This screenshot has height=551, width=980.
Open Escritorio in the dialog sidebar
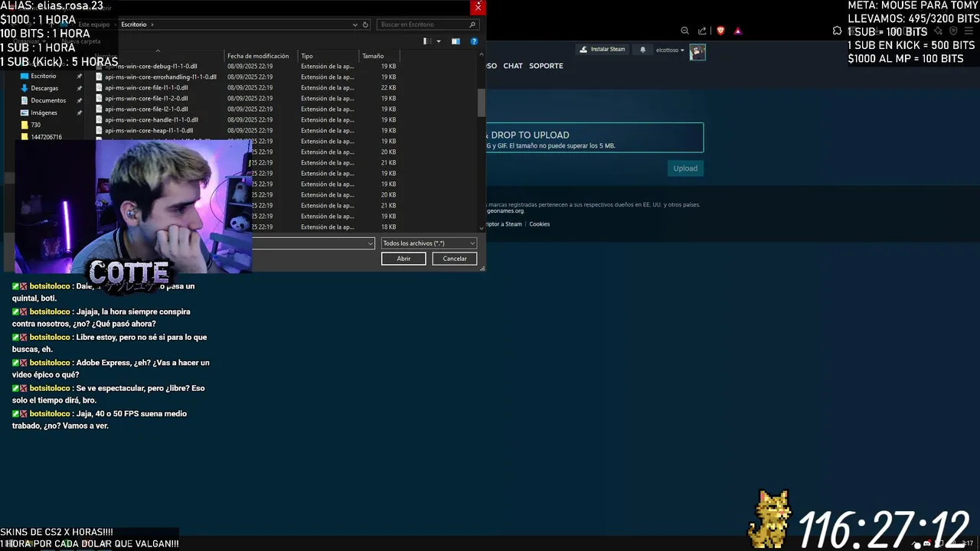coord(44,76)
